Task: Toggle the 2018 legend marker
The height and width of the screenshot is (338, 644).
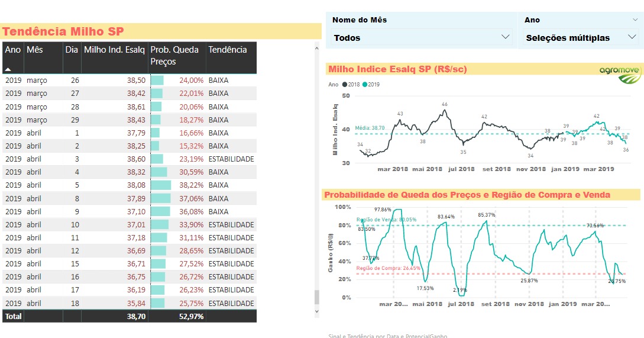Action: pos(345,84)
